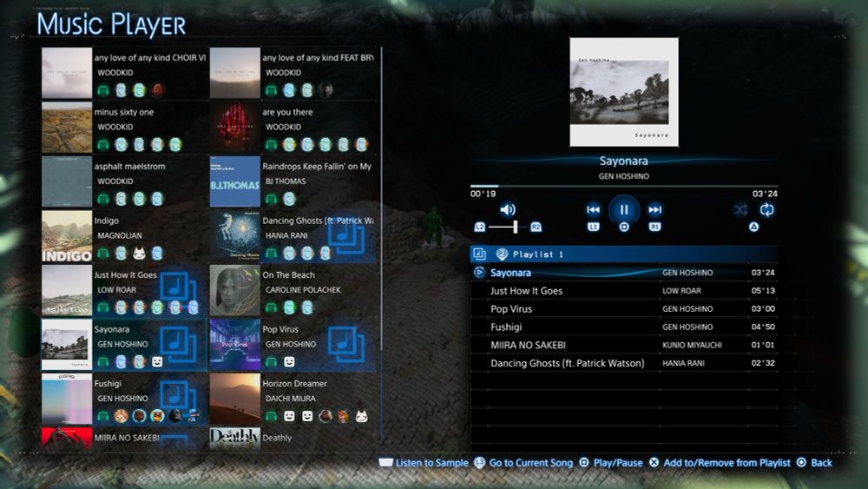
Task: Select the Deathly song entry
Action: click(293, 438)
